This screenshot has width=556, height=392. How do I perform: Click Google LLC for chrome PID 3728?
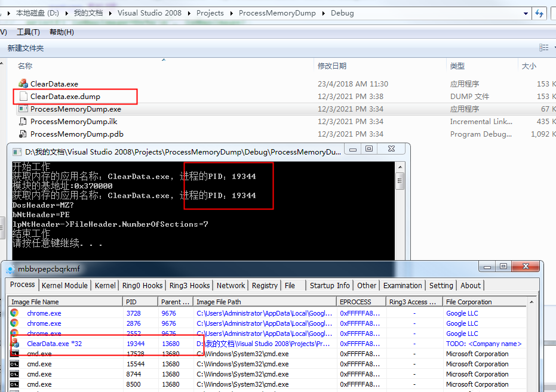[462, 313]
